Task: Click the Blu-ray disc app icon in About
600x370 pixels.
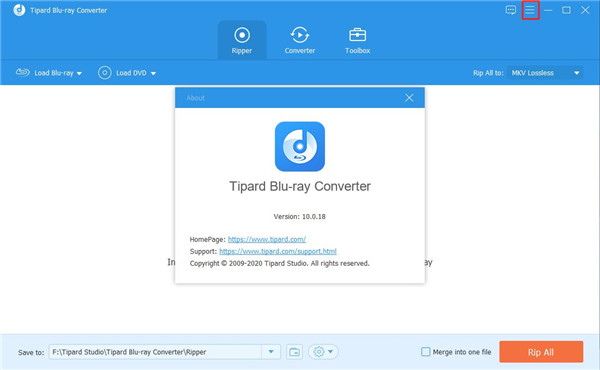Action: [x=300, y=147]
